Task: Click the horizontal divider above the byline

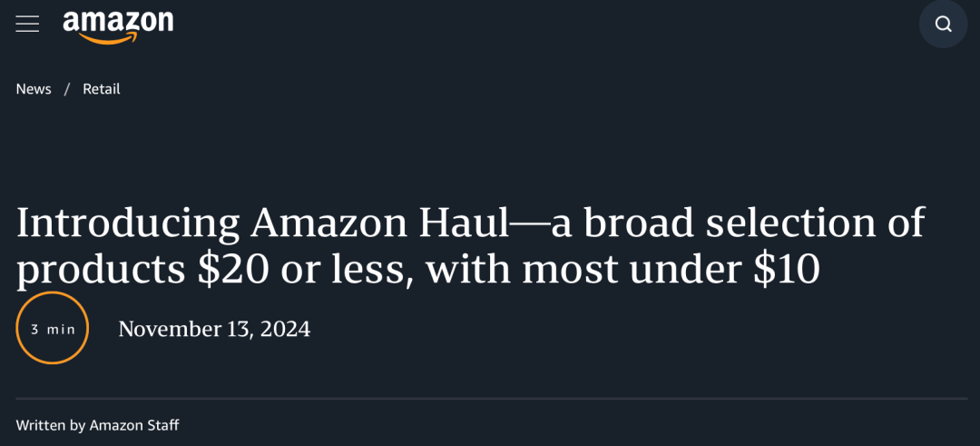Action: click(491, 398)
